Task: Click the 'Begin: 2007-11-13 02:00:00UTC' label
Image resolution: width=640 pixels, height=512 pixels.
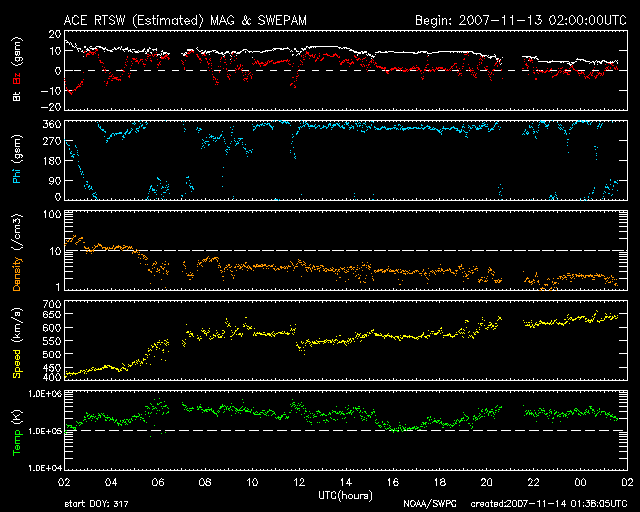Action: [x=521, y=20]
